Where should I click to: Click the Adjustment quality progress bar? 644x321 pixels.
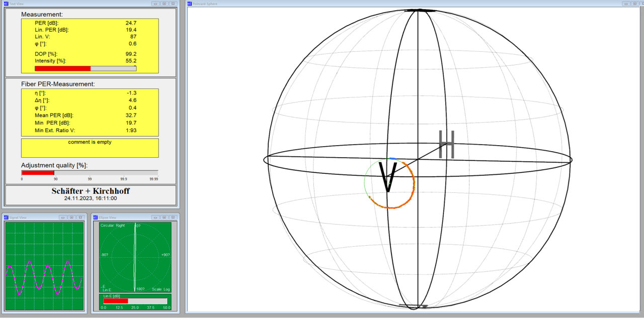click(x=90, y=173)
